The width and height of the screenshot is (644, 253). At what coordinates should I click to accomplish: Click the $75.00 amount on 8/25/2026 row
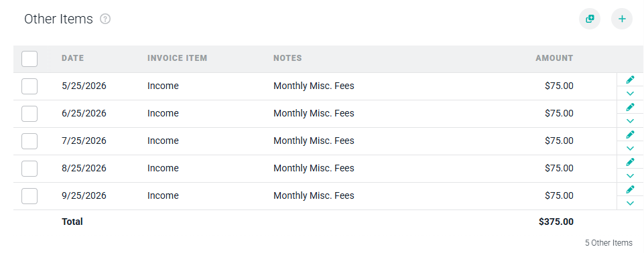tap(559, 168)
